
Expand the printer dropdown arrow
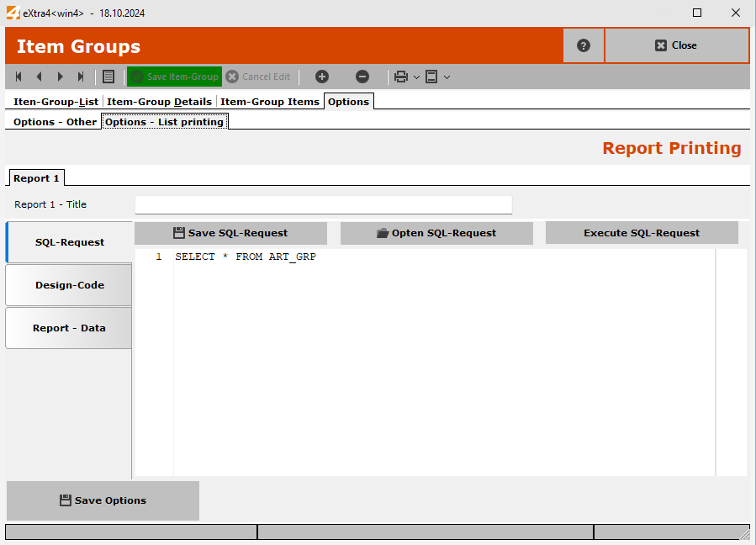[x=416, y=77]
